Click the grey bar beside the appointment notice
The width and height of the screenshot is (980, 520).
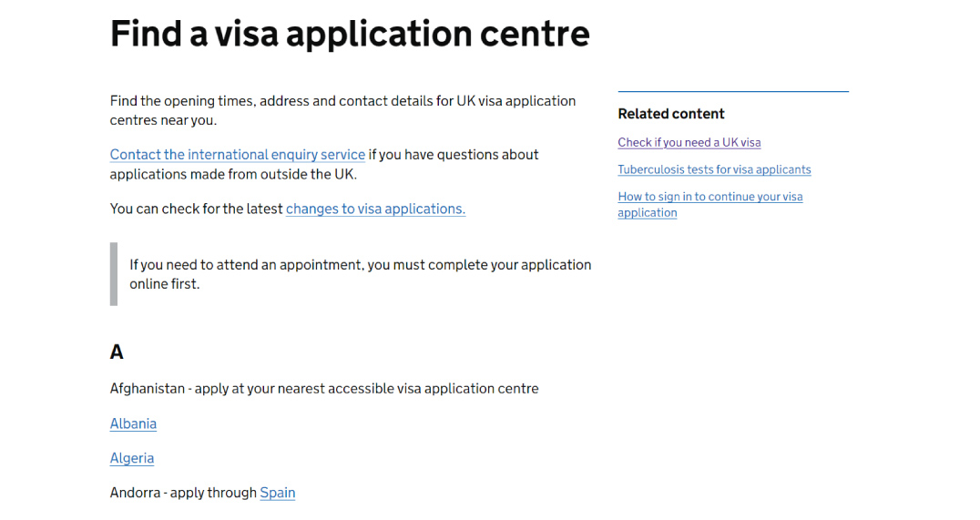pos(114,274)
